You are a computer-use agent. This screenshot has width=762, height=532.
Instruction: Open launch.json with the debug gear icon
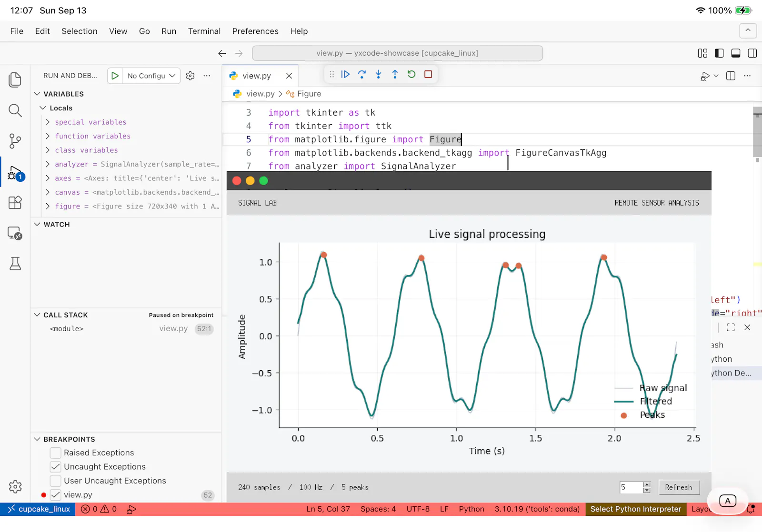tap(190, 76)
